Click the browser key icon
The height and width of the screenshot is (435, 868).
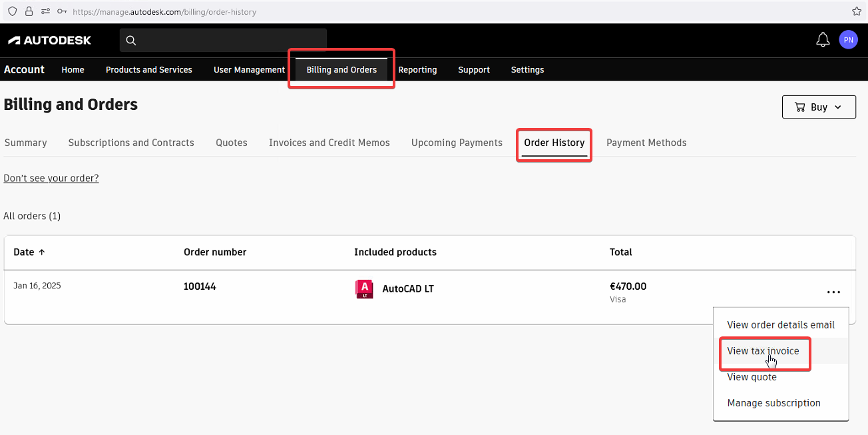point(62,11)
